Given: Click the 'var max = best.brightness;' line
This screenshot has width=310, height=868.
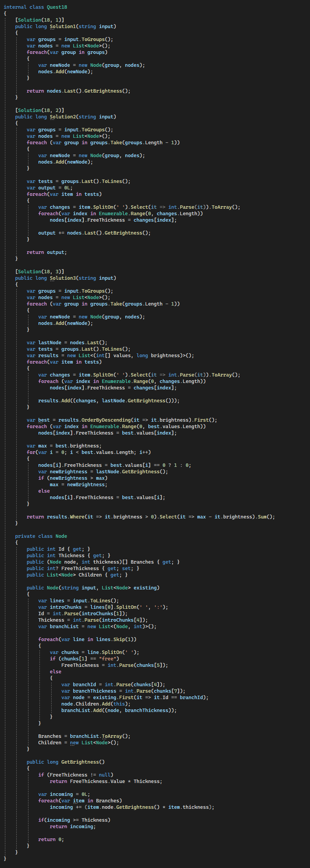Looking at the screenshot, I should pos(64,446).
